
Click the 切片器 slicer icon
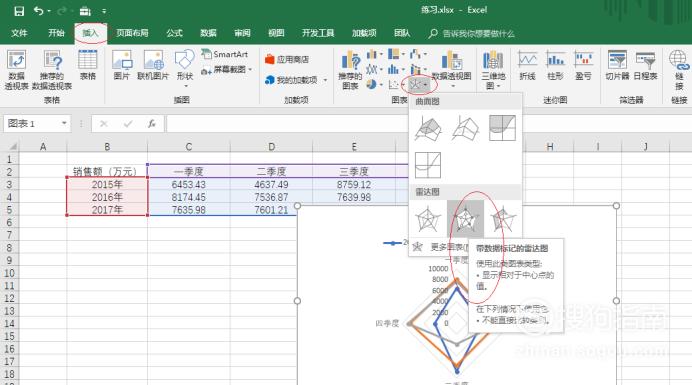617,66
